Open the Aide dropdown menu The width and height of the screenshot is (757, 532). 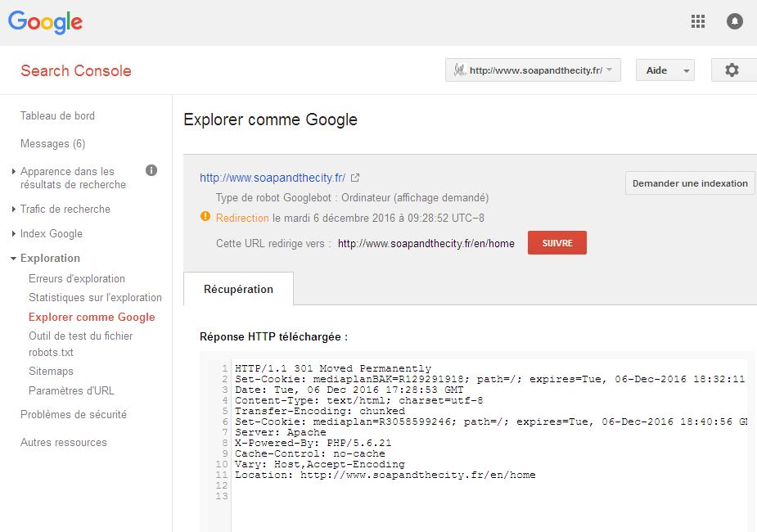[665, 70]
